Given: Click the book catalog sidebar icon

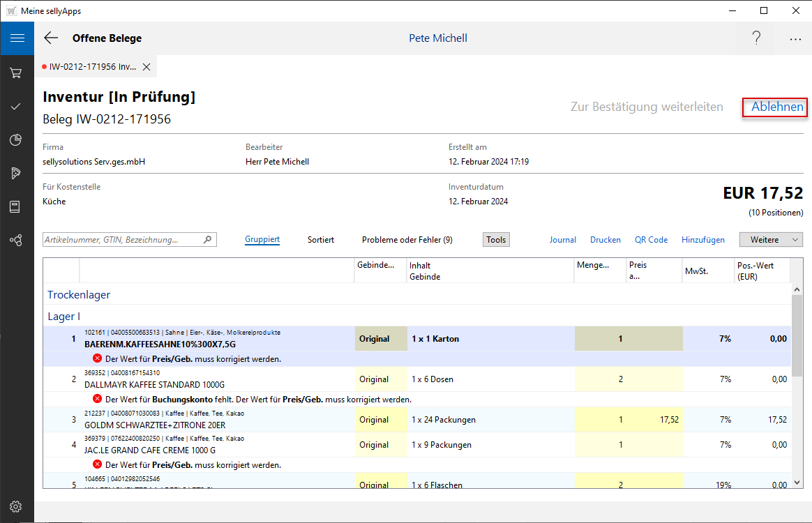Looking at the screenshot, I should point(16,206).
